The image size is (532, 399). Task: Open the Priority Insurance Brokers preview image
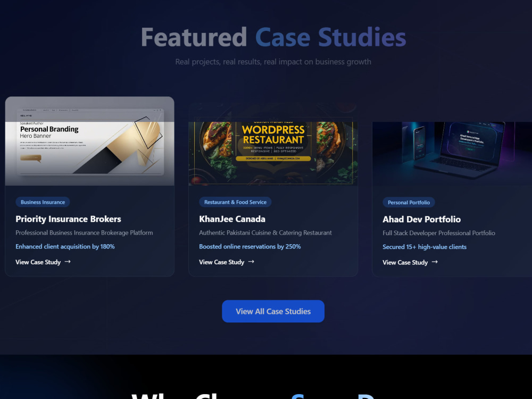click(89, 141)
